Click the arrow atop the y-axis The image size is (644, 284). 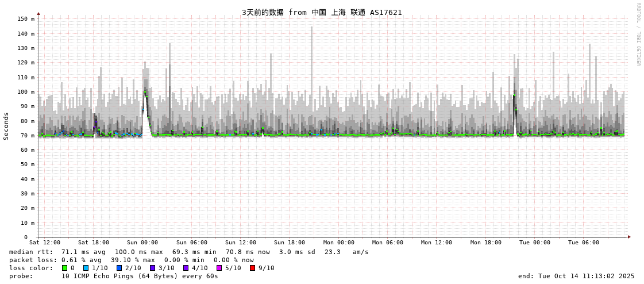[x=38, y=13]
